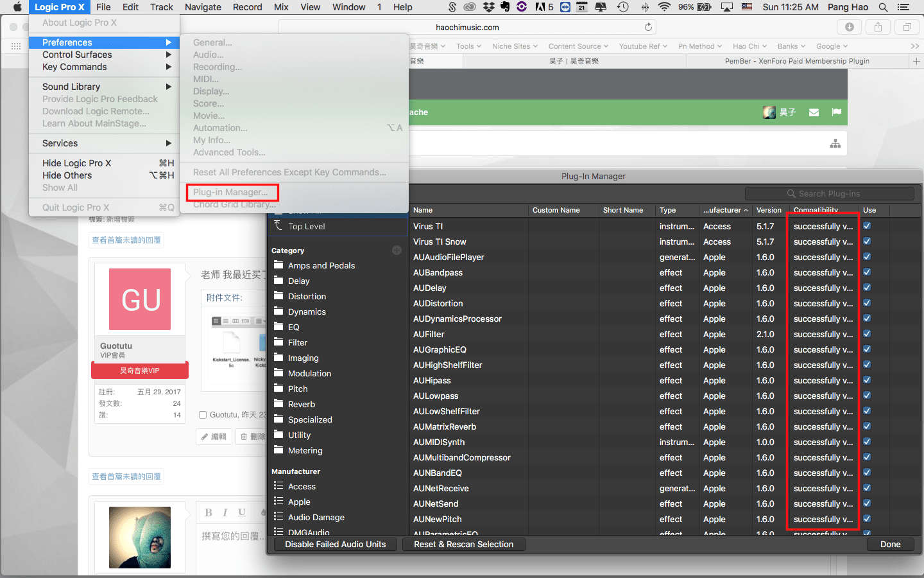
Task: Click the 編輯 edit button on post
Action: pyautogui.click(x=214, y=436)
